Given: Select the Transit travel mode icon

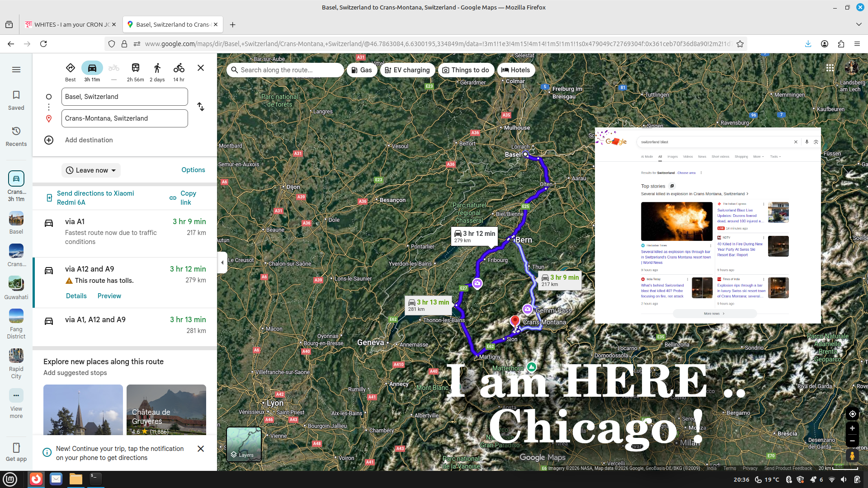Looking at the screenshot, I should 135,68.
